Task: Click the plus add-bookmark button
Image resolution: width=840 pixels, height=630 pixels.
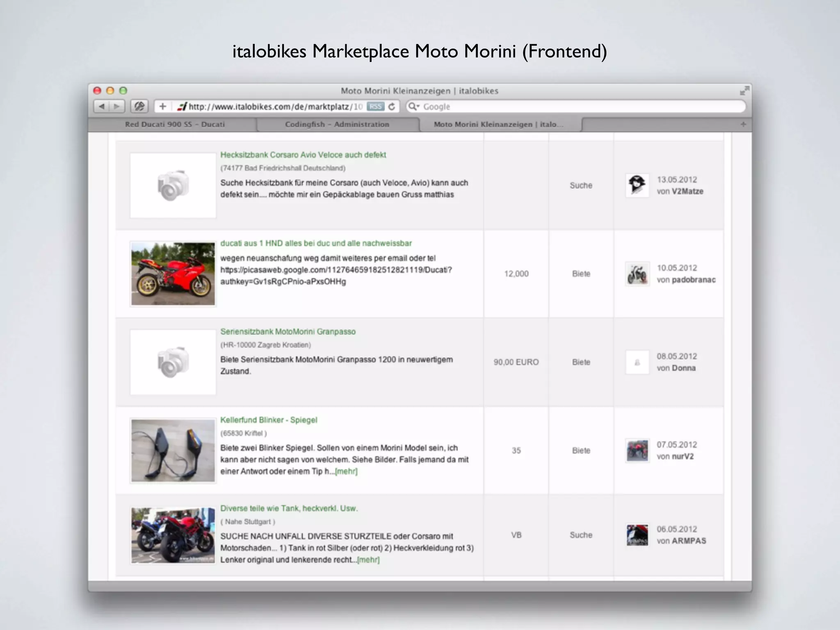Action: [x=163, y=107]
